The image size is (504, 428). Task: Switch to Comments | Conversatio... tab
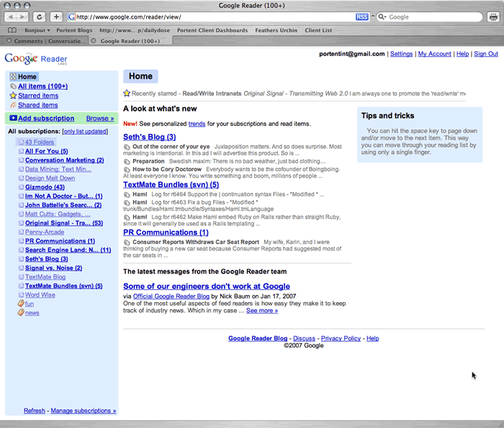pos(50,41)
